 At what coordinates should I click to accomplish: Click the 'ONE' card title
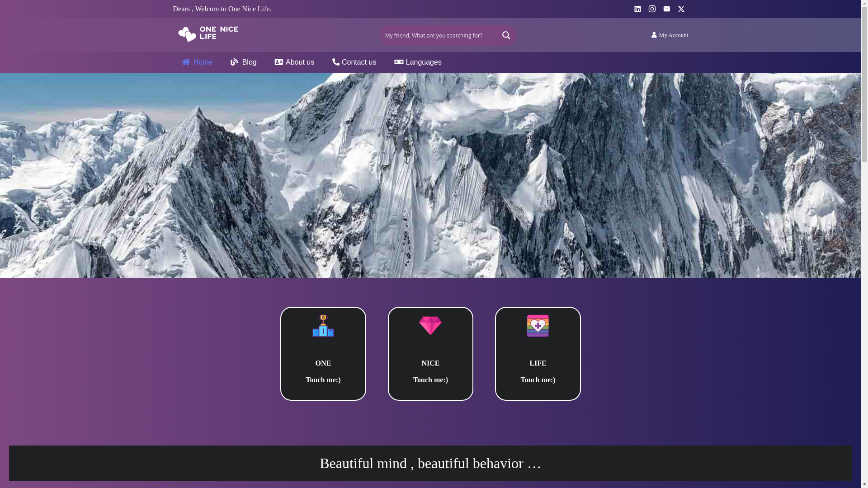[x=323, y=363]
